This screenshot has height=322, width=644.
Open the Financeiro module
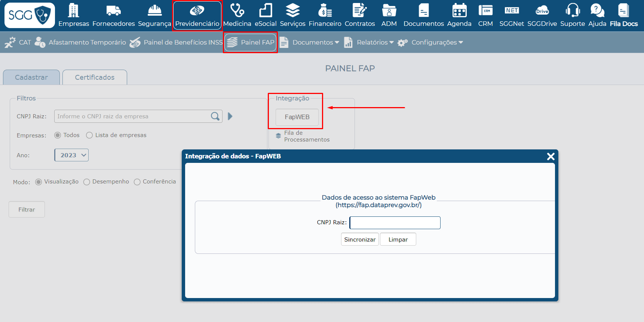[x=325, y=15]
